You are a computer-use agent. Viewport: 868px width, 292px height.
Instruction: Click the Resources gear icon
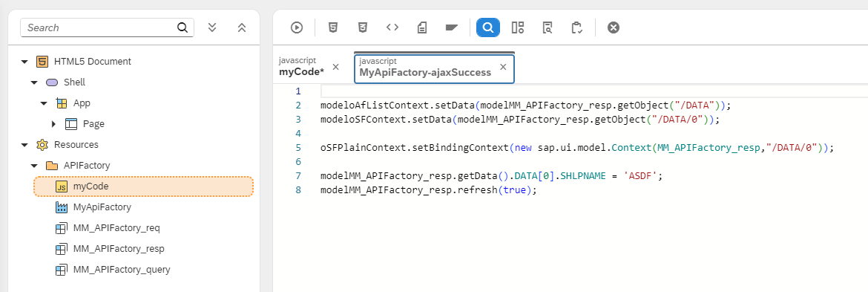(42, 145)
